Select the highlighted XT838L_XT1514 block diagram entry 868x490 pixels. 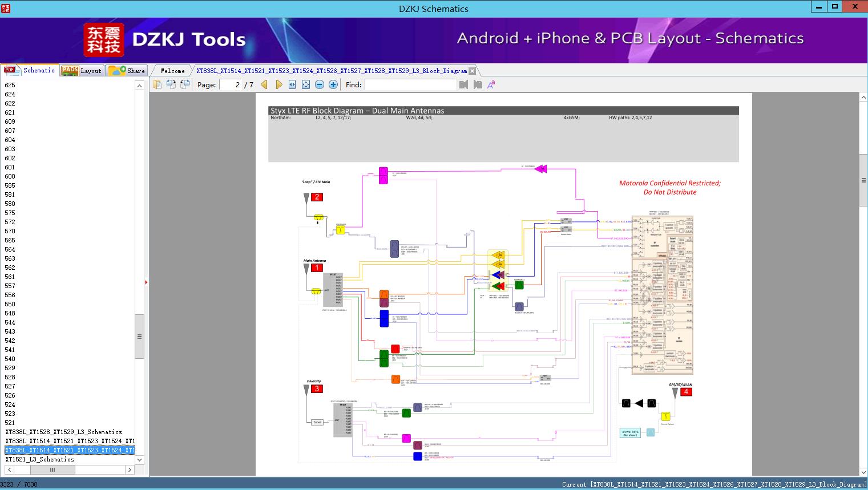pos(70,450)
